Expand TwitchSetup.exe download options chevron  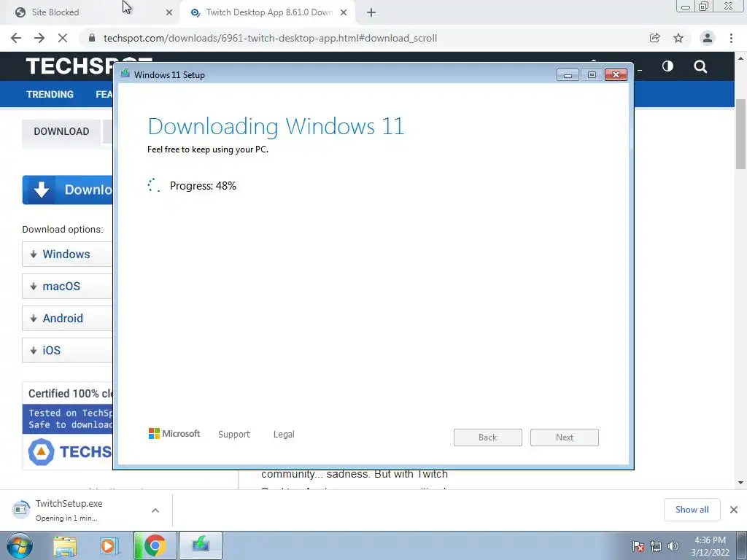155,510
